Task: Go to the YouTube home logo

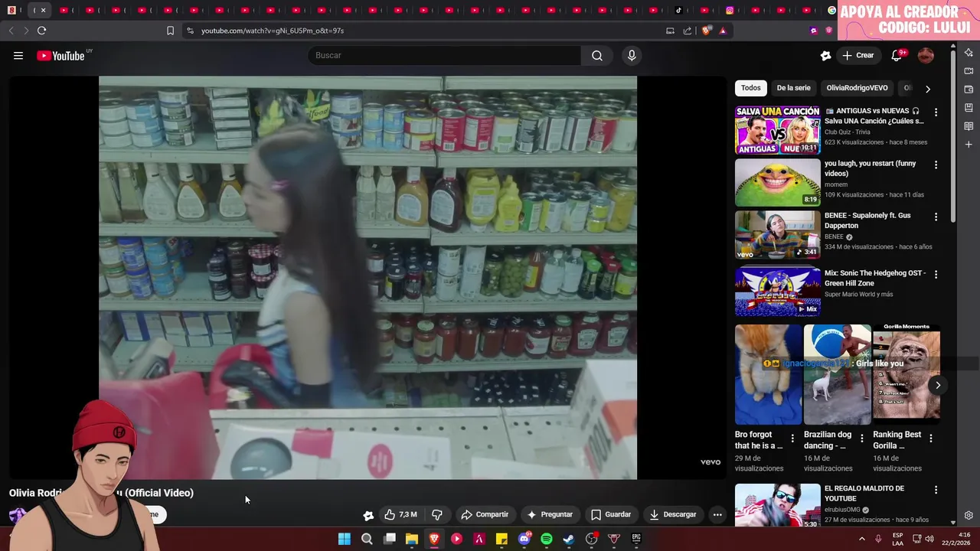Action: click(x=60, y=55)
